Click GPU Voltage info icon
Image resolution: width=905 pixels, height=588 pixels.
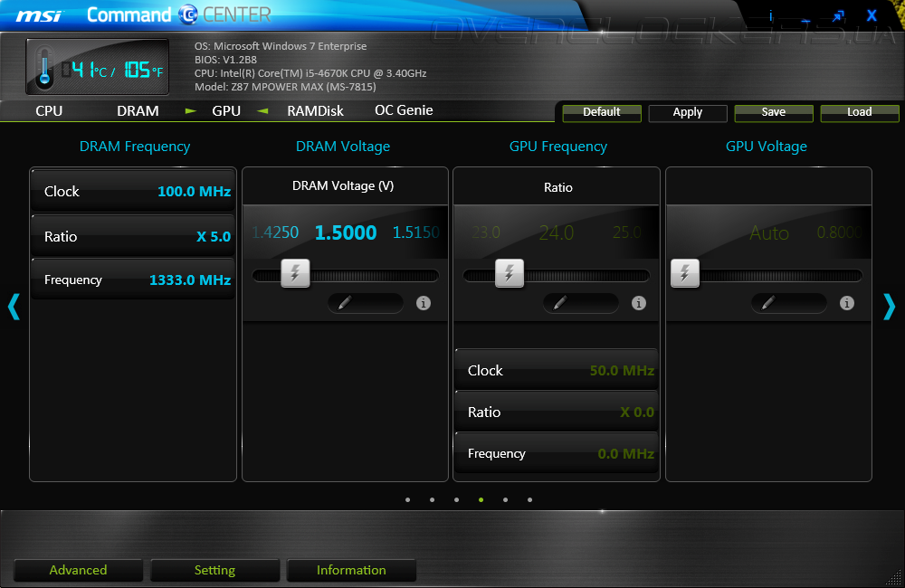pyautogui.click(x=847, y=303)
